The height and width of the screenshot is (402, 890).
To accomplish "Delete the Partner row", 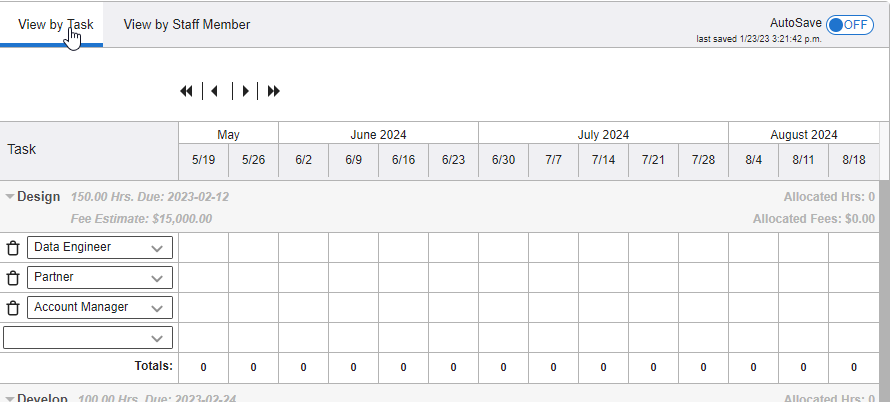I will click(x=13, y=278).
